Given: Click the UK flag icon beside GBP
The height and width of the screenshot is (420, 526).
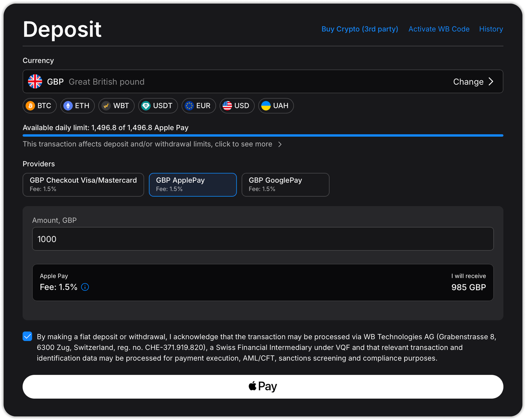Looking at the screenshot, I should [x=35, y=82].
